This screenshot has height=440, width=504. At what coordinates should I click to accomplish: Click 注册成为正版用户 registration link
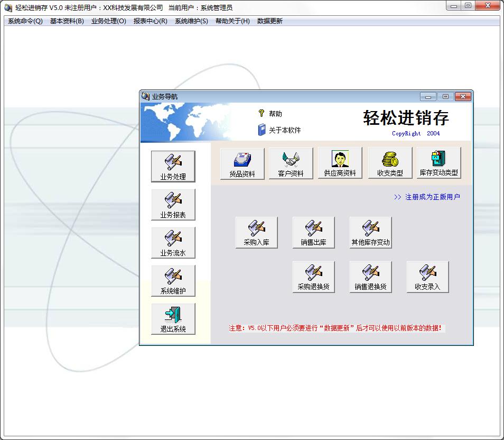tap(427, 197)
